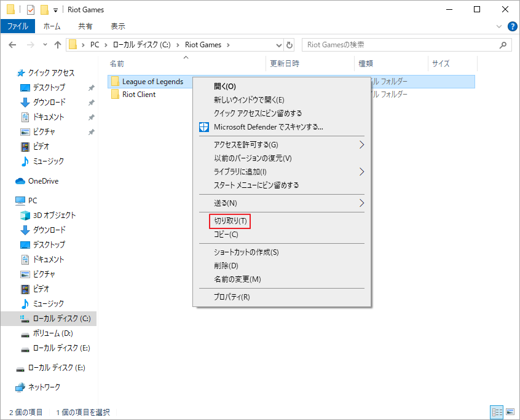The image size is (520, 420).
Task: Open ドキュメント under PC
Action: [42, 259]
